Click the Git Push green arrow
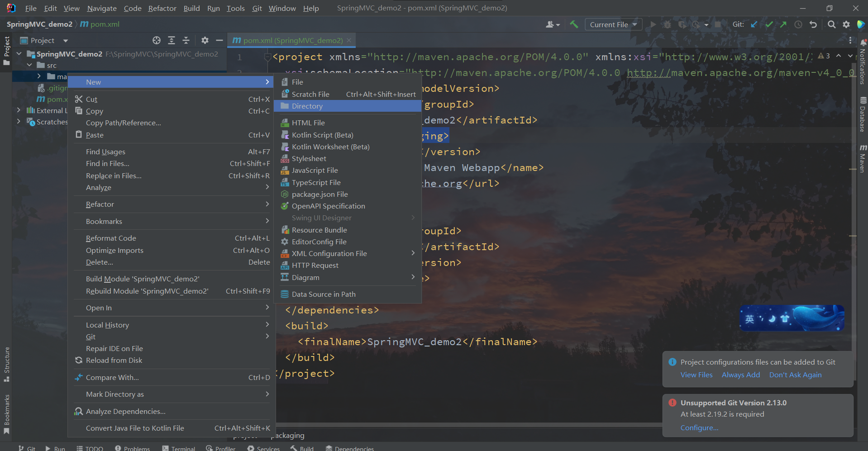Viewport: 868px width, 451px height. pos(783,24)
